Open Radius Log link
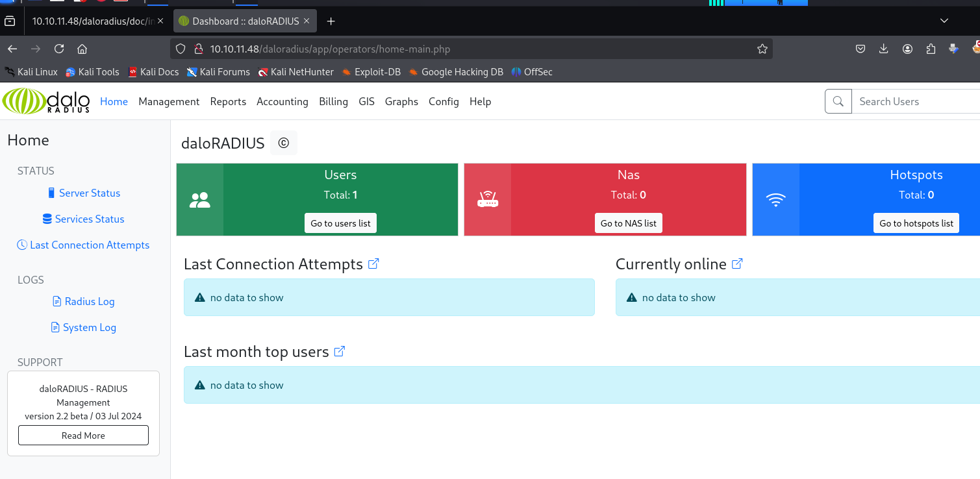The height and width of the screenshot is (479, 980). (x=83, y=301)
